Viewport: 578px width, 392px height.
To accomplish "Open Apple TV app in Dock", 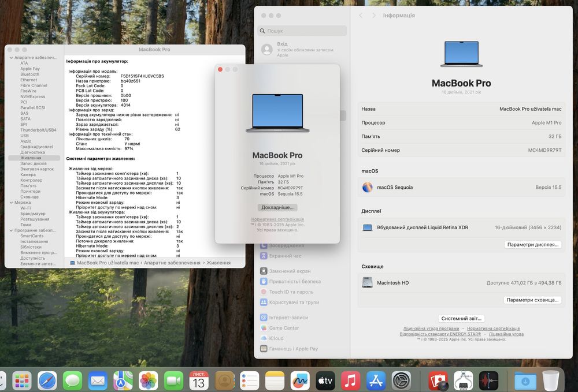I will [325, 380].
